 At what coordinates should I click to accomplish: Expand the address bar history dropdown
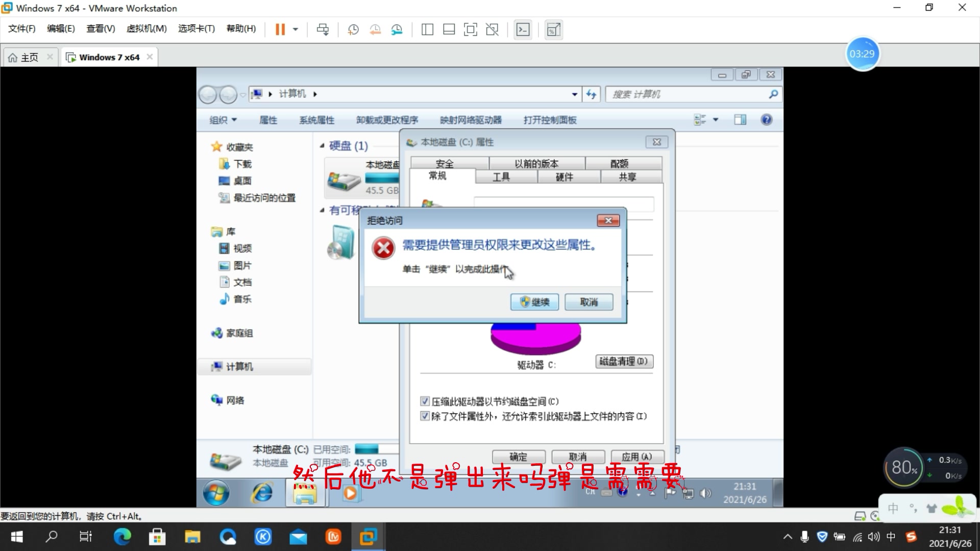tap(575, 94)
